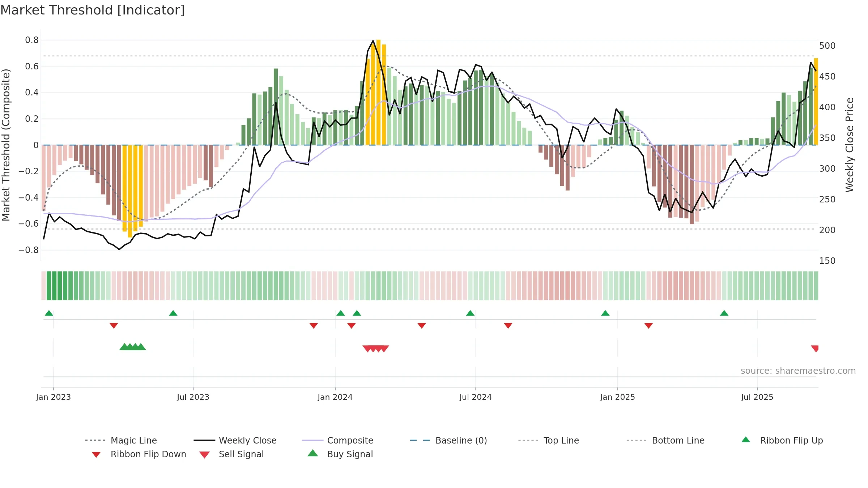Click the ribbon flip down marker just before Jan 2024
Viewport: 868px width, 488px height.
click(x=314, y=326)
